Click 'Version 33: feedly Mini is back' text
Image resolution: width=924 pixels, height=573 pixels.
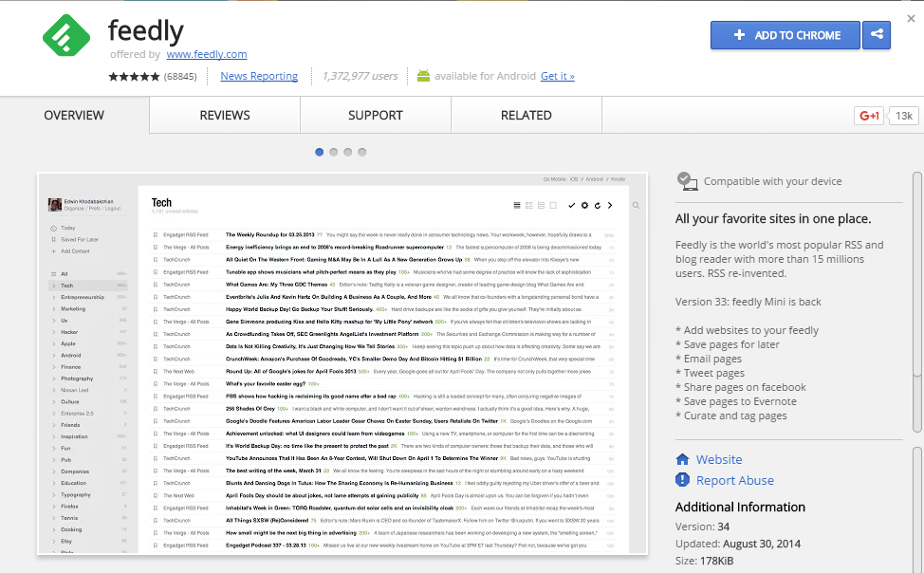(748, 302)
